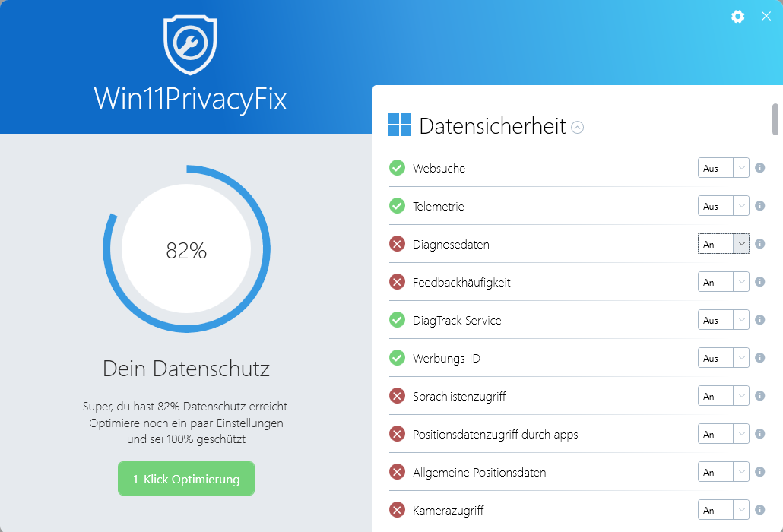Open the Allgemeine Positionsdaten dropdown
Image resolution: width=783 pixels, height=532 pixels.
coord(724,472)
